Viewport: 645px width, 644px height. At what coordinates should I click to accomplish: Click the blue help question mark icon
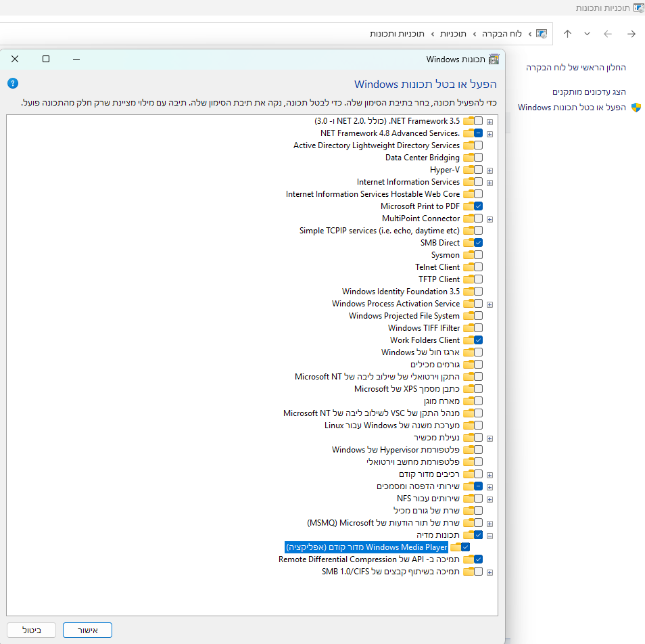tap(13, 83)
